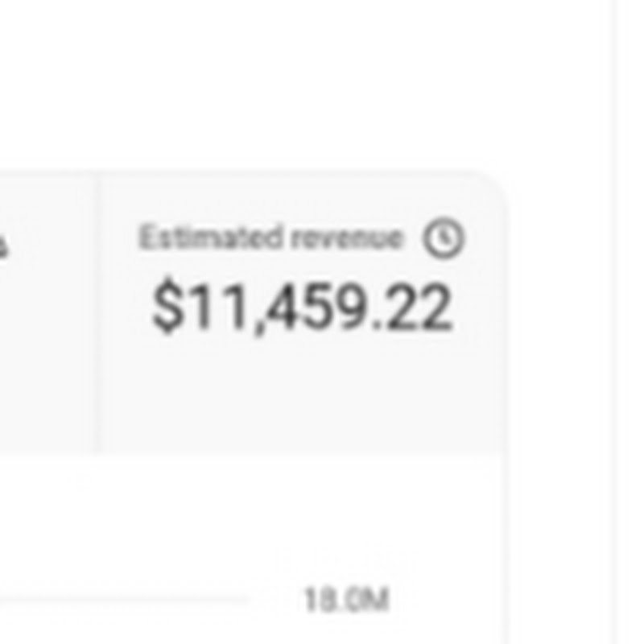The image size is (644, 644).
Task: Click the vertical divider left of Estimated revenue
Action: click(97, 313)
